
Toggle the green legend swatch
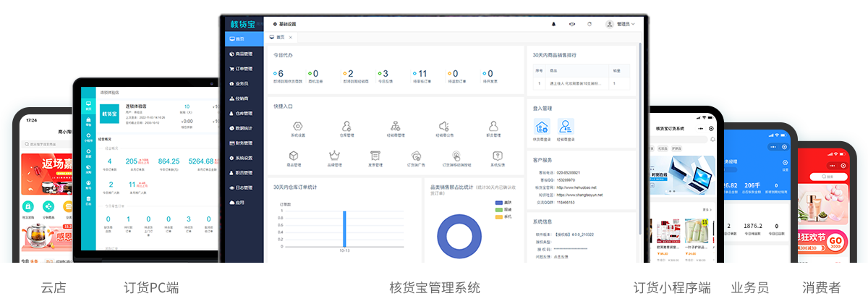[x=498, y=209]
